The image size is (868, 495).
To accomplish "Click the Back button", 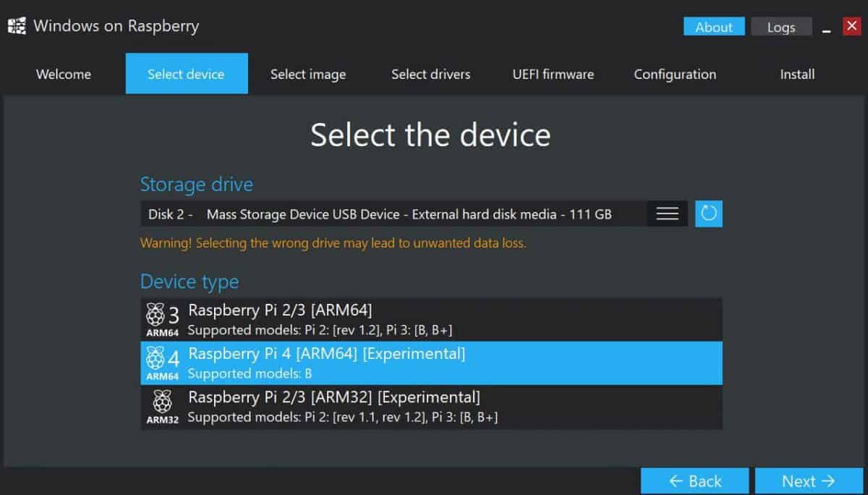I will [x=695, y=481].
